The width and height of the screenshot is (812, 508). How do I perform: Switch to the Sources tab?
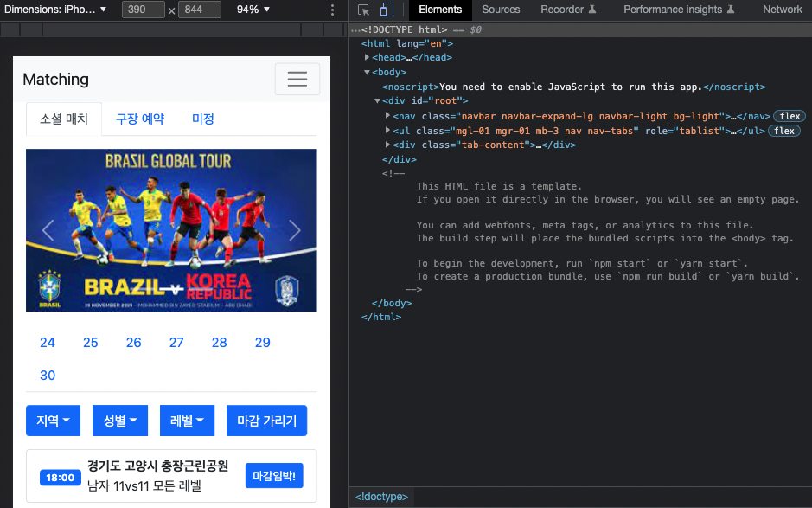tap(501, 10)
